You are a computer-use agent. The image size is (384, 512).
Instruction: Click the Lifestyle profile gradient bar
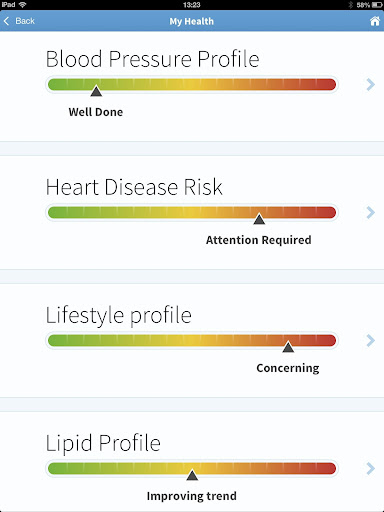[x=192, y=340]
